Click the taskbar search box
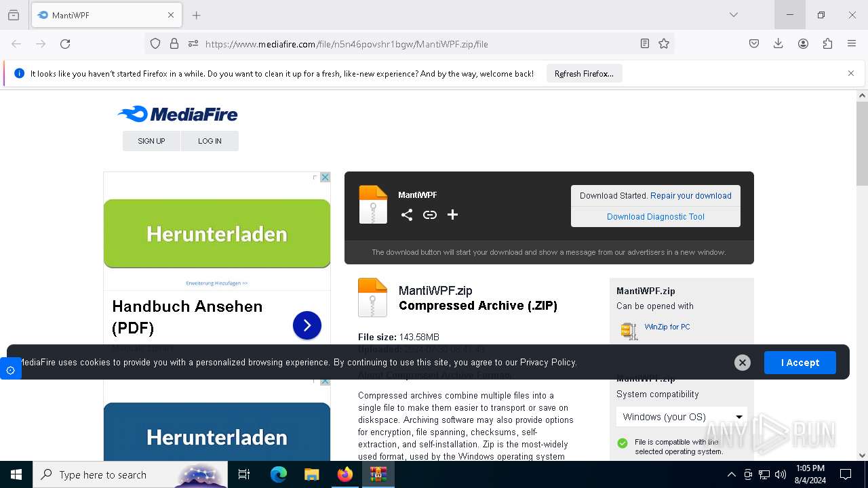The width and height of the screenshot is (868, 488). (x=130, y=474)
